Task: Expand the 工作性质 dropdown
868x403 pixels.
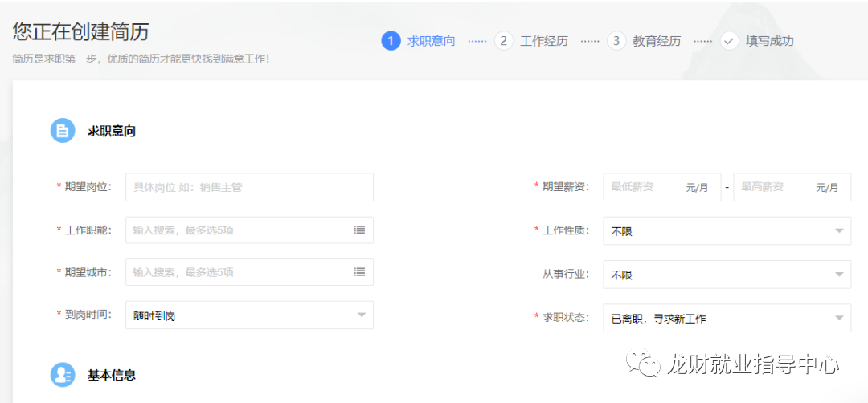Action: pos(727,230)
